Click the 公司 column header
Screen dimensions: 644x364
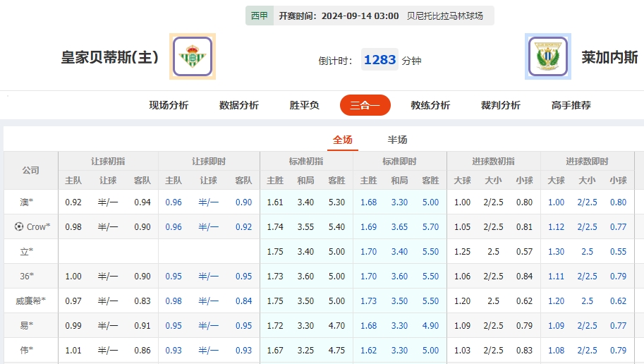tap(30, 171)
